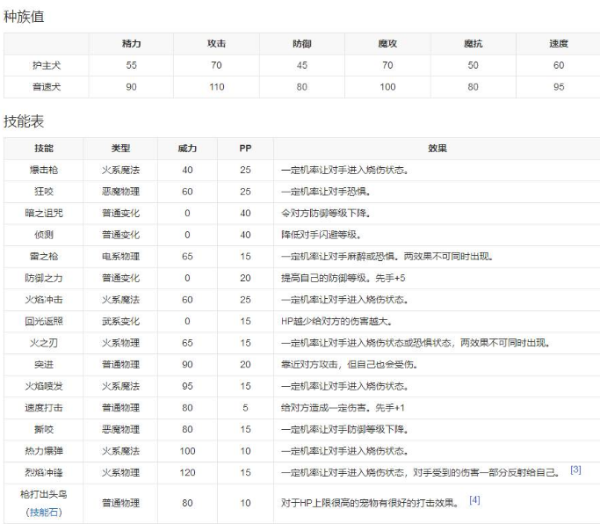The image size is (600, 524).
Task: Click the 烈焰冲锋 skill name
Action: click(44, 470)
